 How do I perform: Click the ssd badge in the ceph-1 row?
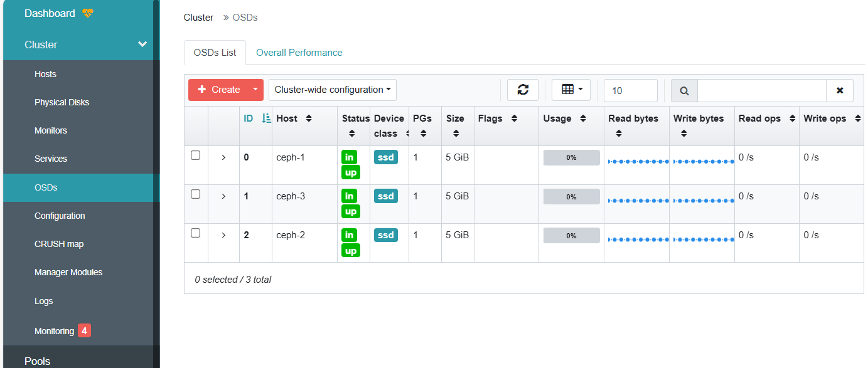coord(386,157)
